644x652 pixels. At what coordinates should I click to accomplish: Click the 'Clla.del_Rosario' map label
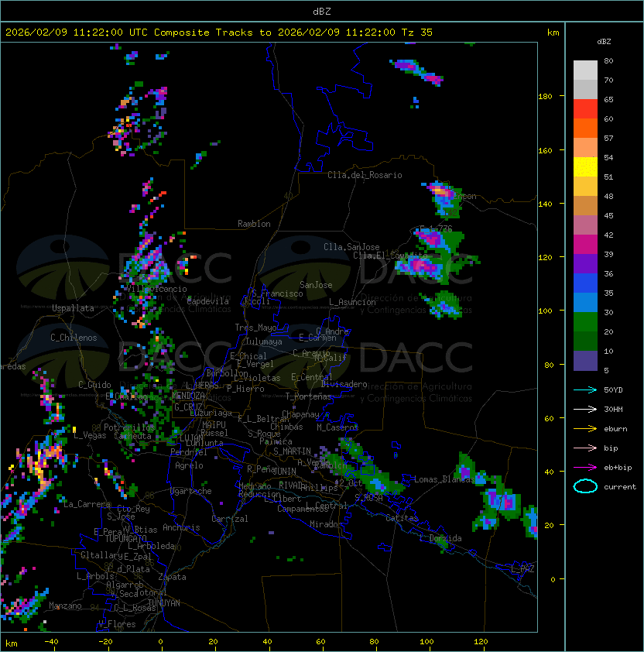(365, 175)
